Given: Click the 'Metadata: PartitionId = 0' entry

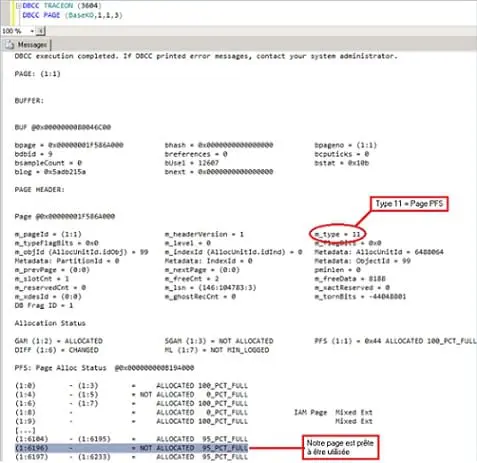Looking at the screenshot, I should click(67, 261).
